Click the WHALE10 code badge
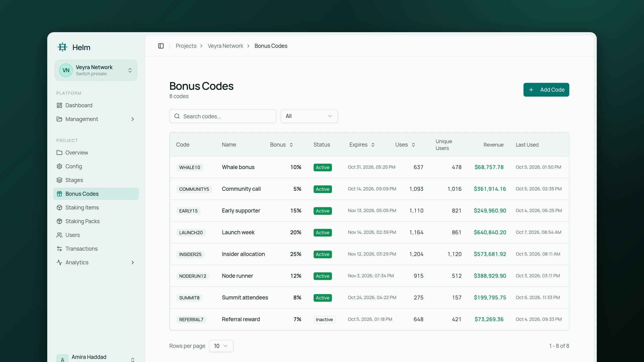The width and height of the screenshot is (644, 362). pyautogui.click(x=189, y=167)
